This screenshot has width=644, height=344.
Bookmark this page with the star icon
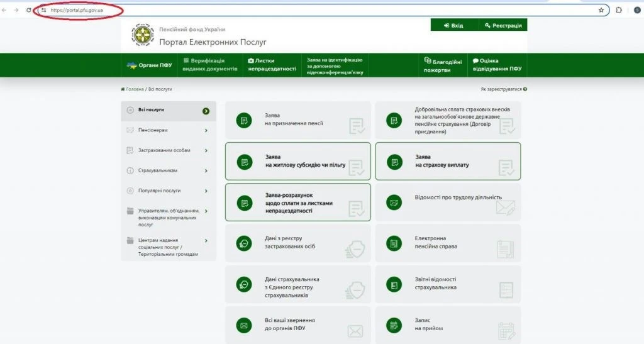click(x=601, y=10)
